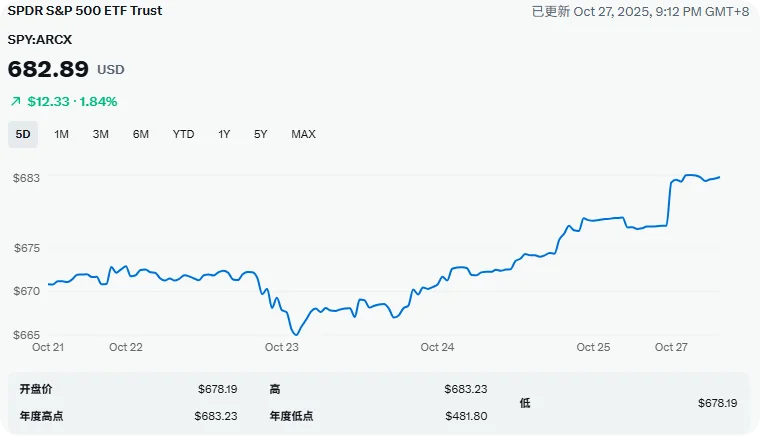Image resolution: width=760 pixels, height=436 pixels.
Task: Click the $683 price axis label
Action: click(x=26, y=177)
